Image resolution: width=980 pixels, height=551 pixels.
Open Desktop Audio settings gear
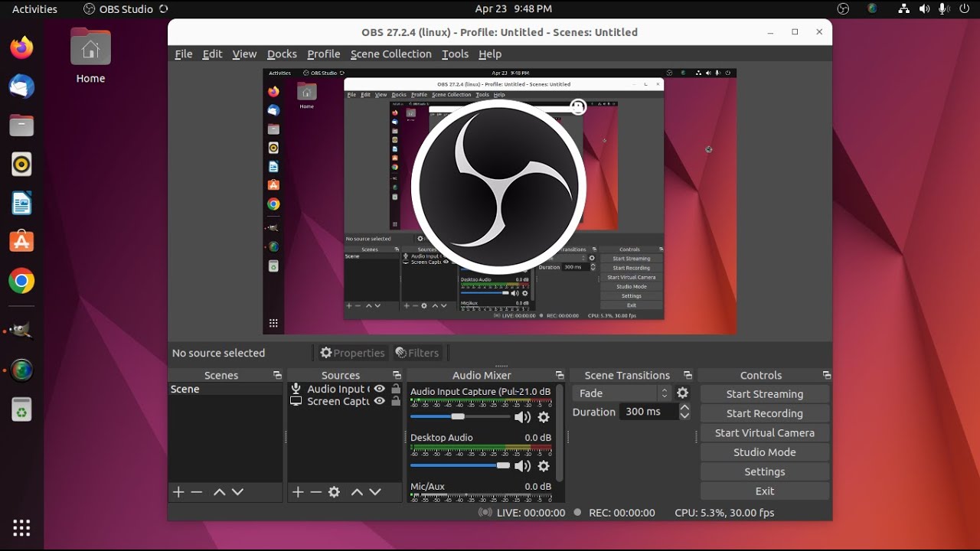544,466
